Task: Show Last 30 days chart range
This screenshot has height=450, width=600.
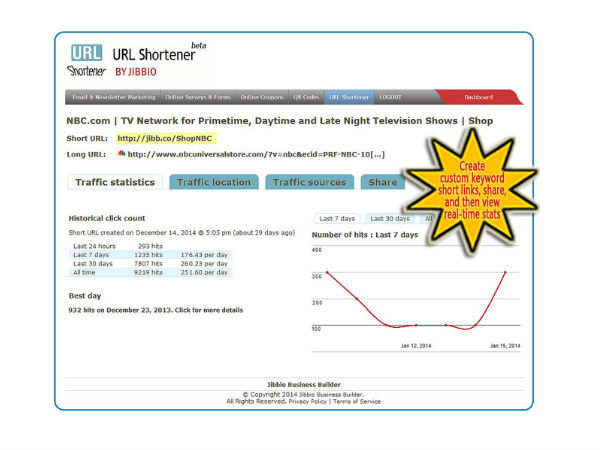Action: [x=389, y=218]
